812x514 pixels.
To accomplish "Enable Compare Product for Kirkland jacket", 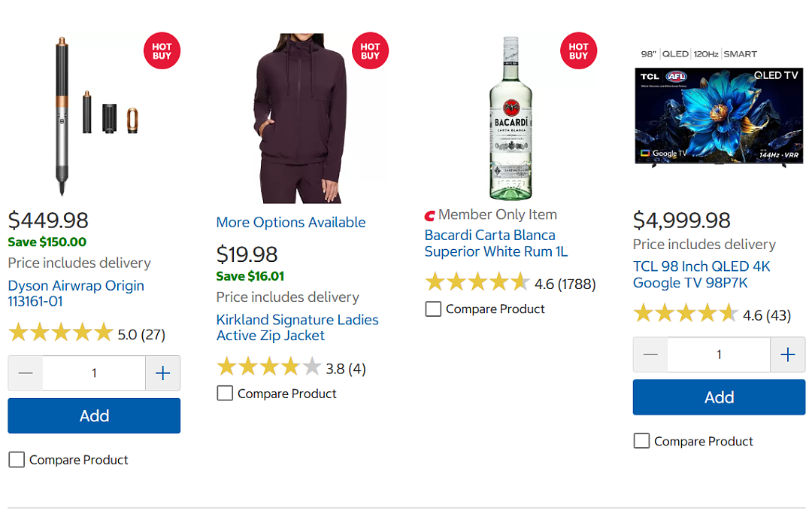I will tap(225, 394).
